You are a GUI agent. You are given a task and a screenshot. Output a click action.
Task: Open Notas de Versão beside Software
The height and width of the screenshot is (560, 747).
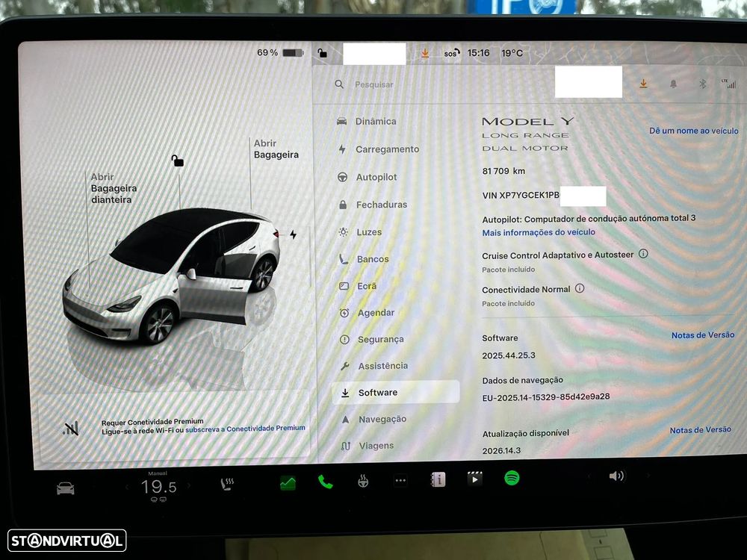point(703,335)
